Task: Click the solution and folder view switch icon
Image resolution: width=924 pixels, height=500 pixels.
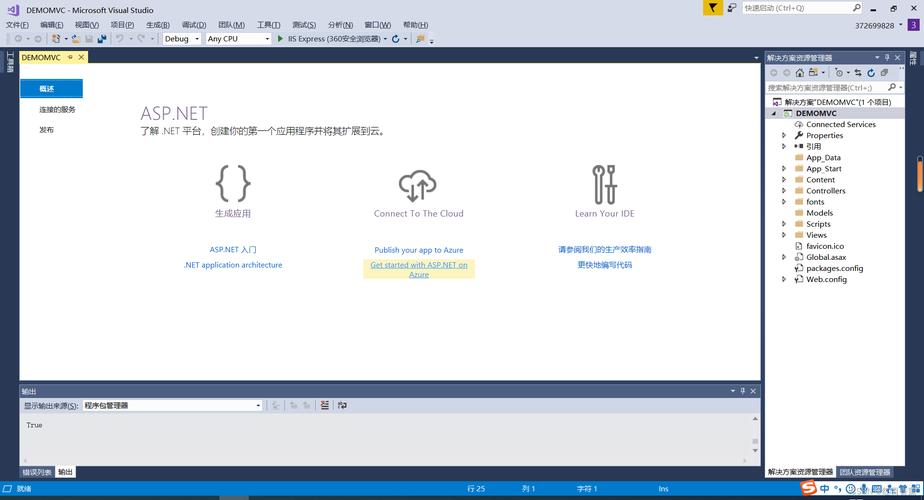Action: pos(814,73)
